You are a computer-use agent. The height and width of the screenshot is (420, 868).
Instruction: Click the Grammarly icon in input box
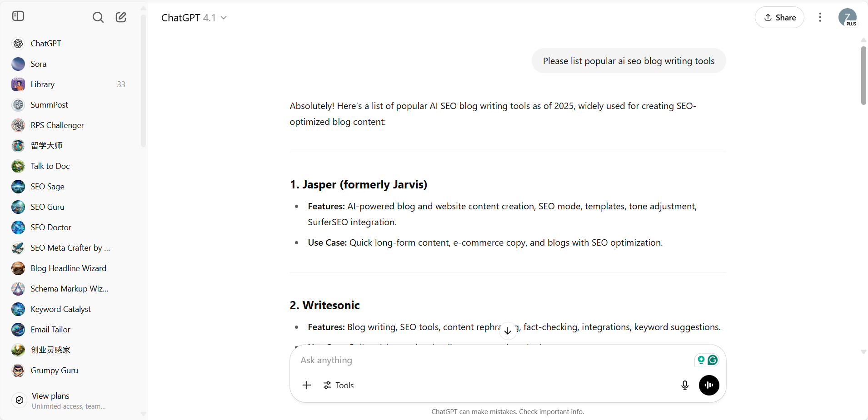pos(713,360)
